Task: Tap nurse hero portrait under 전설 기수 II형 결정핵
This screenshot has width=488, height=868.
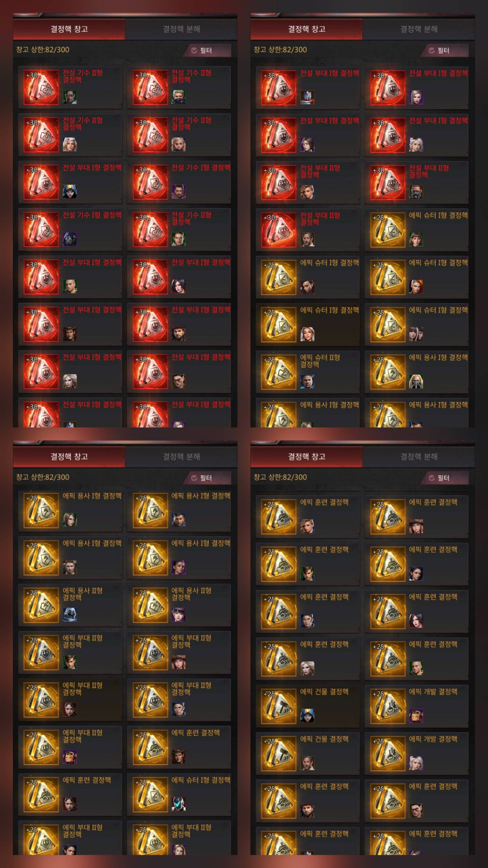Action: tap(70, 144)
